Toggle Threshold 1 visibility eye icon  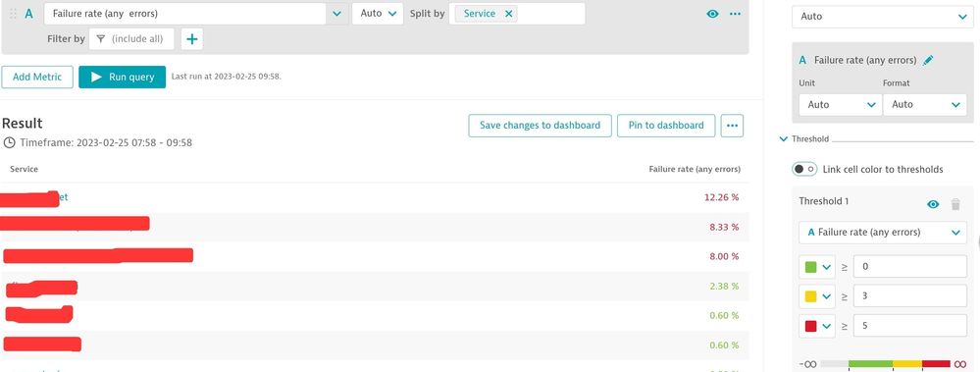(x=933, y=204)
